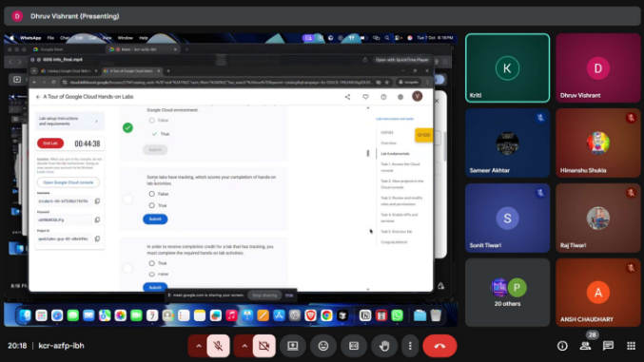Click the share icon in lab header

click(347, 97)
